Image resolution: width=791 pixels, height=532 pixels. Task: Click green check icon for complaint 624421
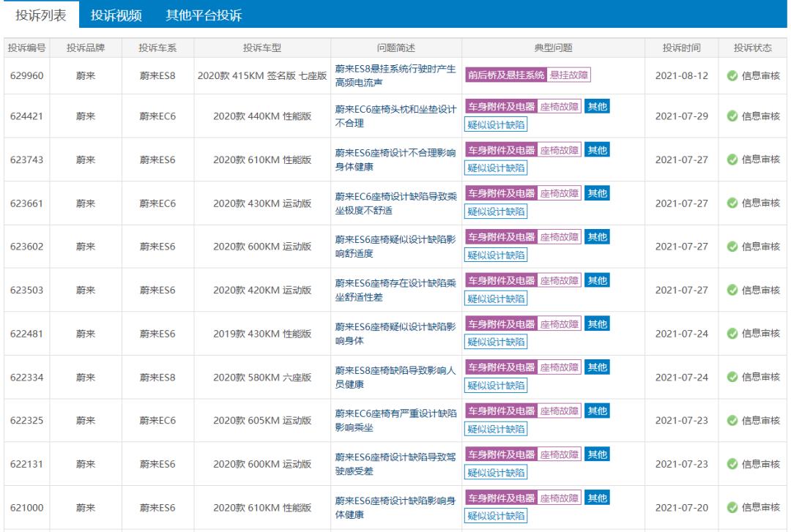coord(732,116)
